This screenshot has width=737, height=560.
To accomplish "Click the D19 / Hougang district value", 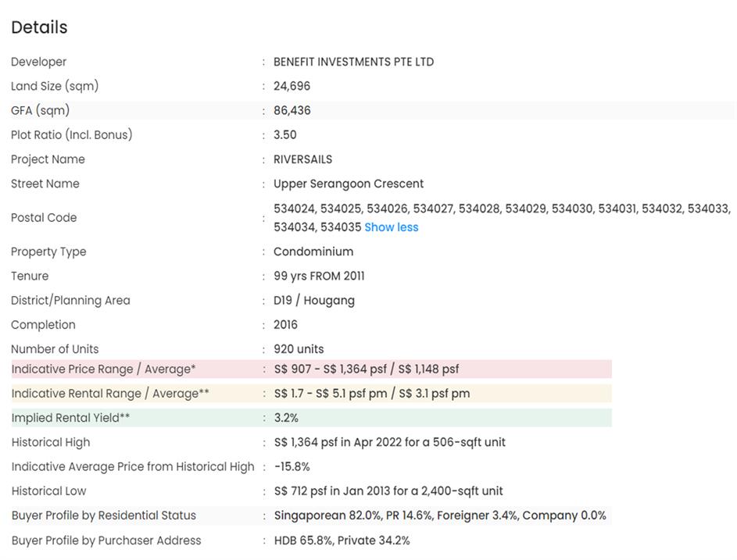I will [x=313, y=300].
